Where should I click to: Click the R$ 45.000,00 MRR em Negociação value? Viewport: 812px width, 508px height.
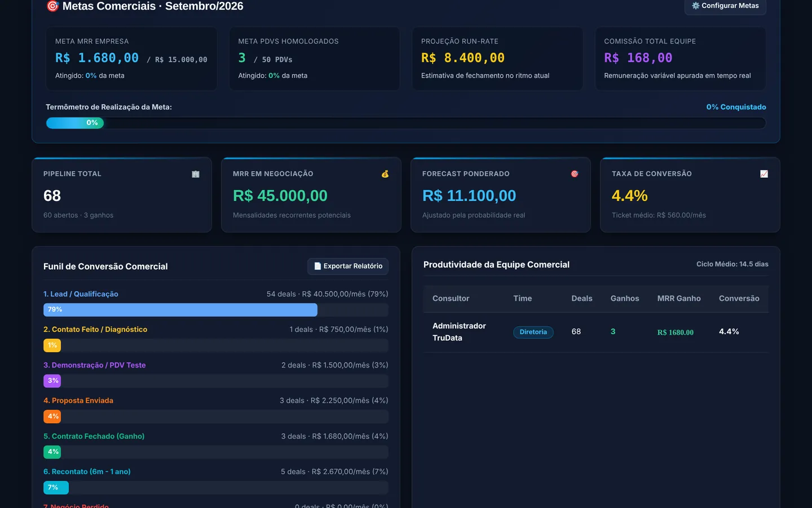pos(280,196)
